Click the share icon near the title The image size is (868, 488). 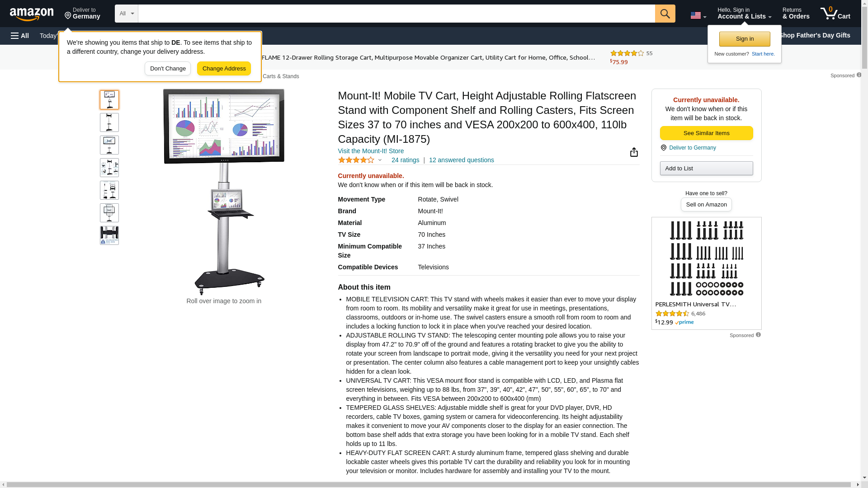[x=634, y=152]
